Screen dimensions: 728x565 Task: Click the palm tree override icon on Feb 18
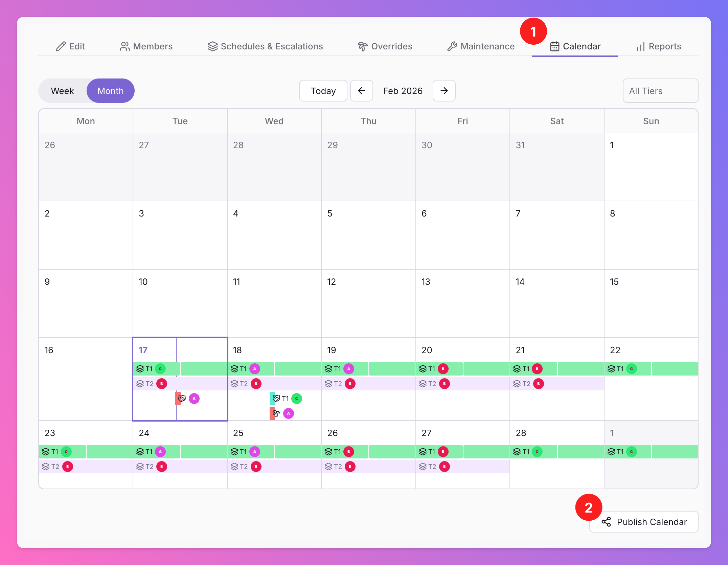276,413
